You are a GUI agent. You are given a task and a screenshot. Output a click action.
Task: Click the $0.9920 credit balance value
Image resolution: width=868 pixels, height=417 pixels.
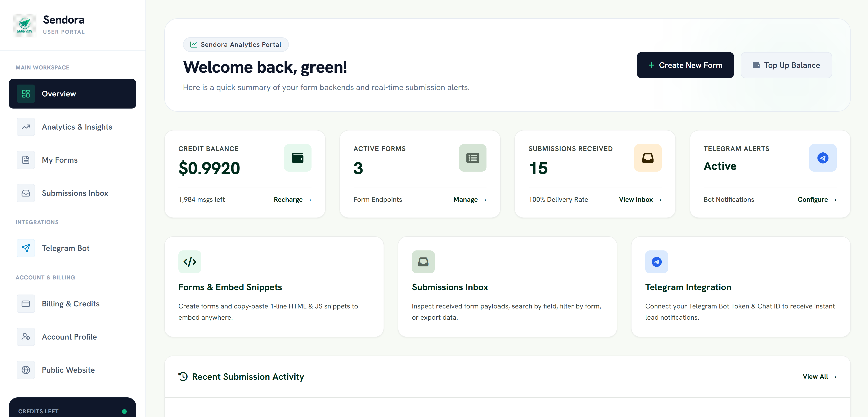(x=209, y=168)
